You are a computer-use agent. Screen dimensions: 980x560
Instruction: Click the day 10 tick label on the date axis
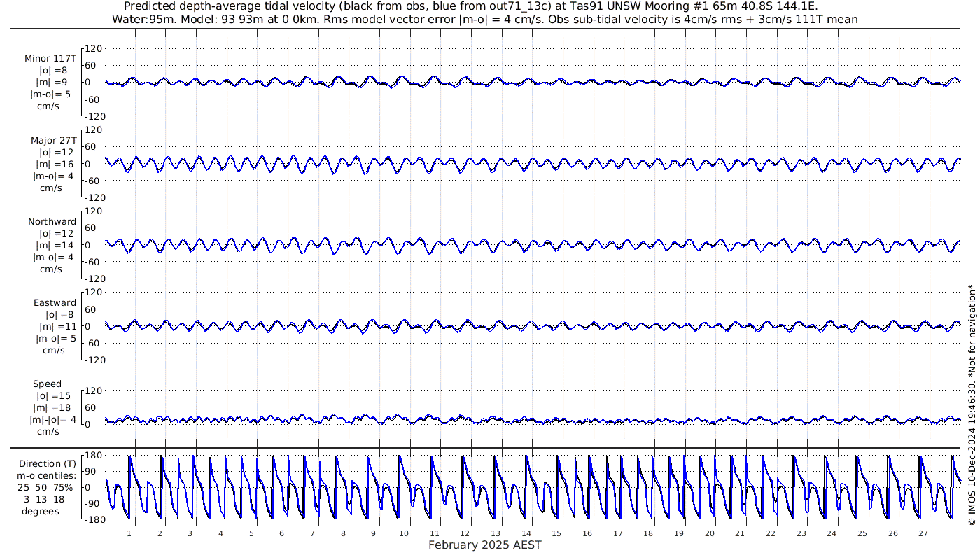coord(404,533)
